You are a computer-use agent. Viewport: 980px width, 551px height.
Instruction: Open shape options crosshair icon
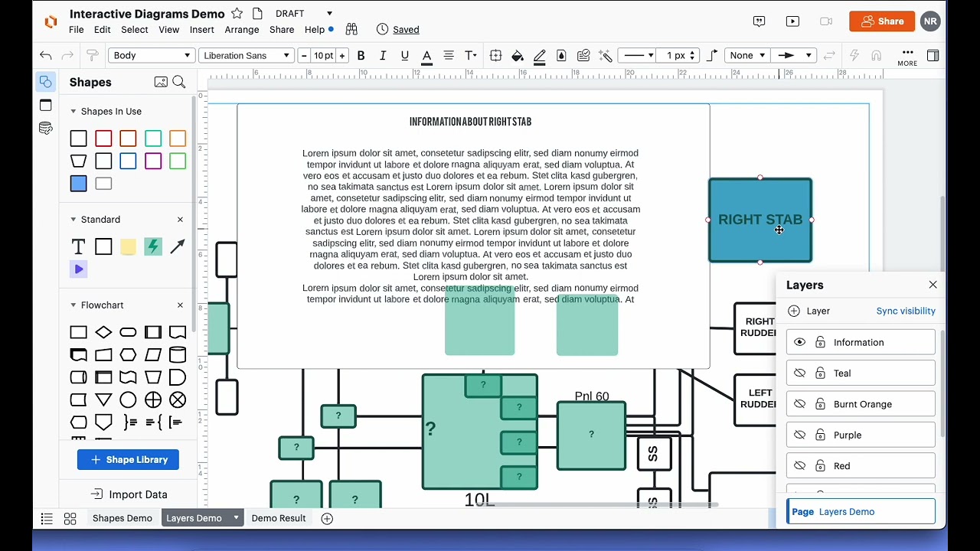[495, 55]
